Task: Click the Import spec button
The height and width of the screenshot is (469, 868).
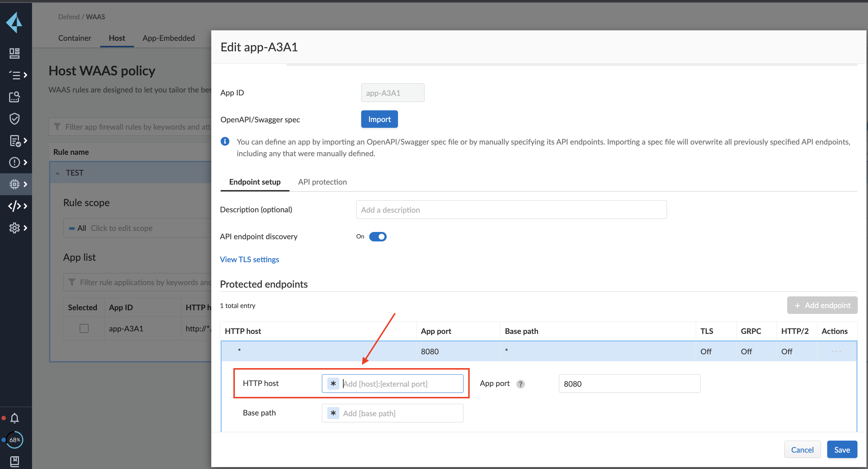Action: 379,119
